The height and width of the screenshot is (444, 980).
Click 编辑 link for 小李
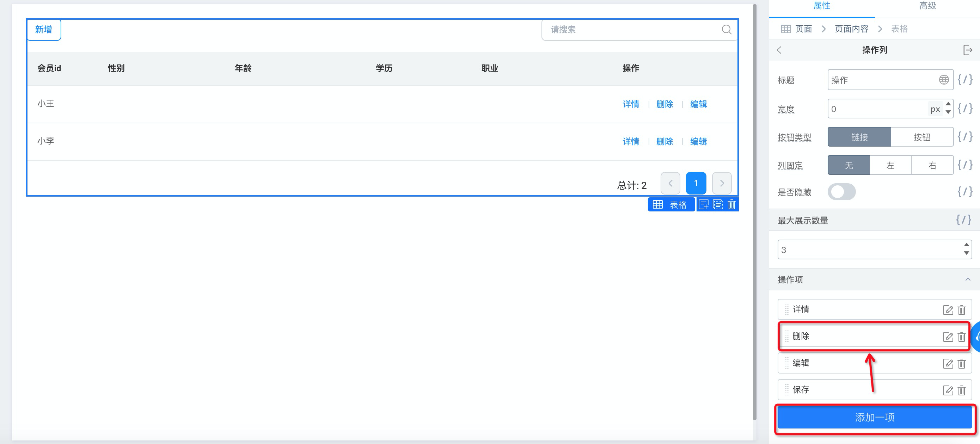pos(698,141)
